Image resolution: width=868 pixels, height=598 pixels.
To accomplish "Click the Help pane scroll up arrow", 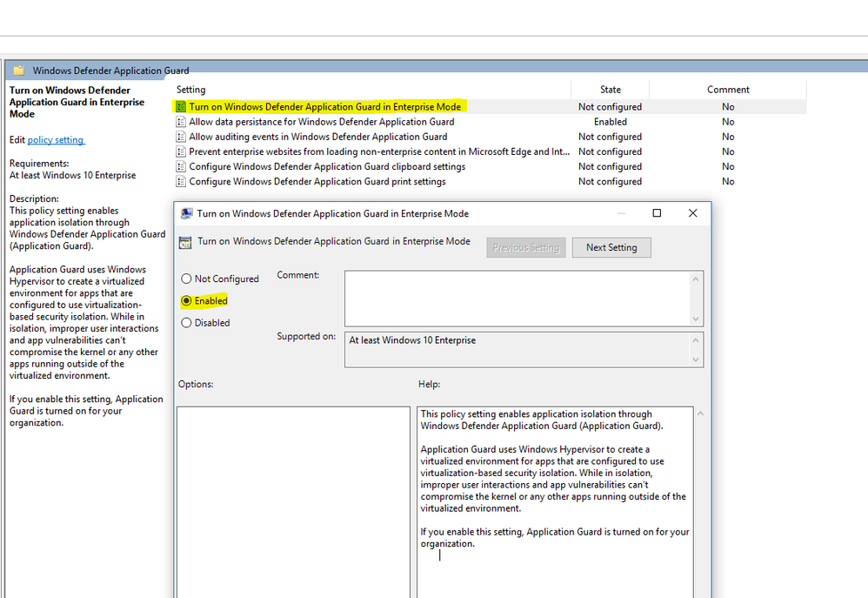I will click(x=700, y=413).
